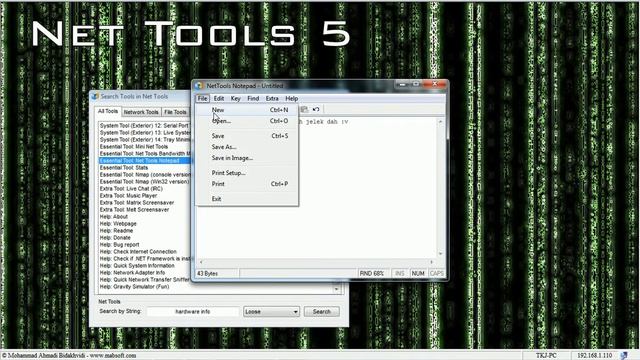Select 'Help: Bug report' row
Image resolution: width=640 pixels, height=360 pixels.
[144, 244]
